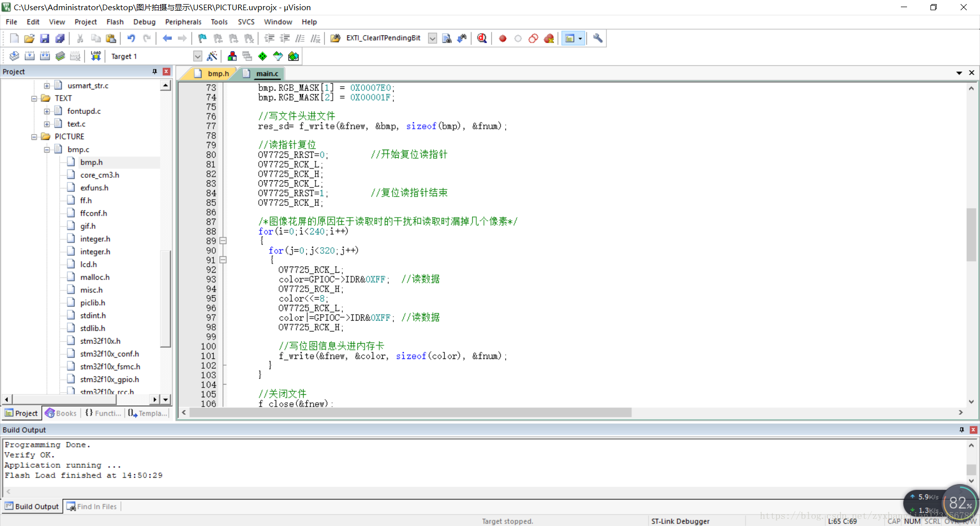980x526 pixels.
Task: Select stm32f10x_gpio.h in the project tree
Action: tap(109, 379)
